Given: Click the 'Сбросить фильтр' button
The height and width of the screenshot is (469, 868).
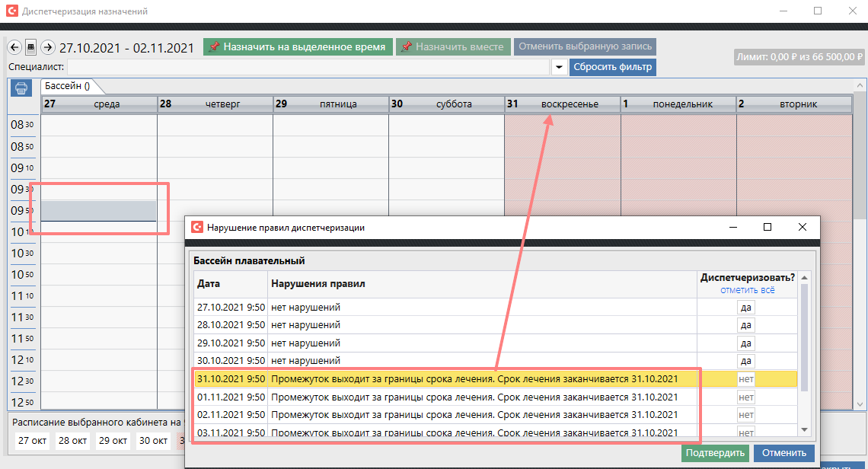Looking at the screenshot, I should coord(612,67).
